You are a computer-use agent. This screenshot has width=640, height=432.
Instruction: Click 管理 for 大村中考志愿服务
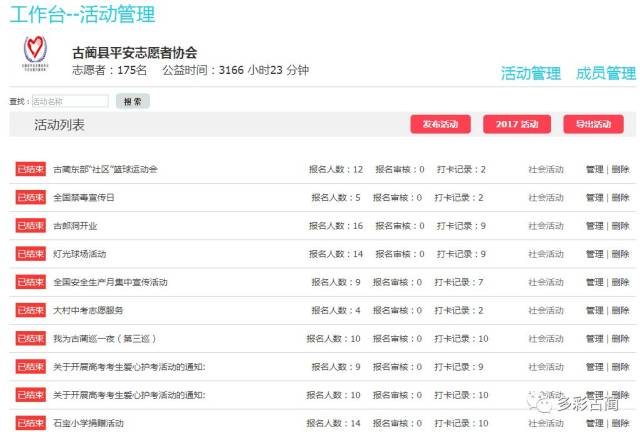[594, 310]
